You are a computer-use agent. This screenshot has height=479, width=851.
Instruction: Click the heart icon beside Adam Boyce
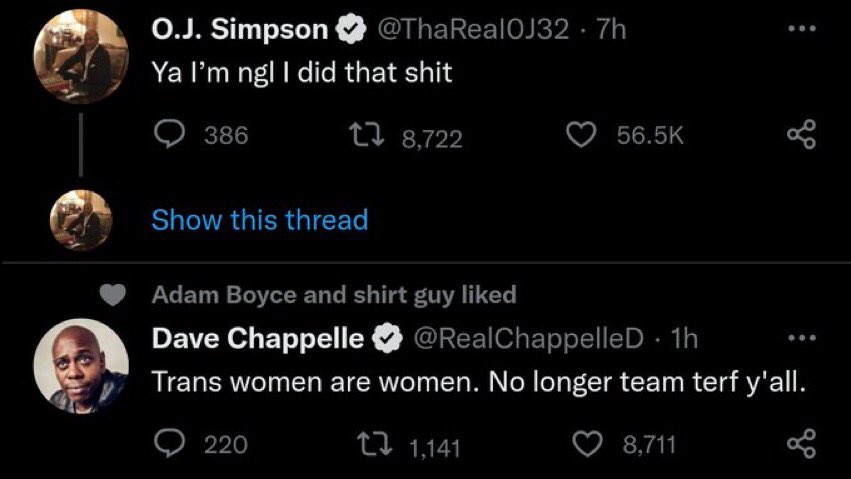[x=116, y=295]
